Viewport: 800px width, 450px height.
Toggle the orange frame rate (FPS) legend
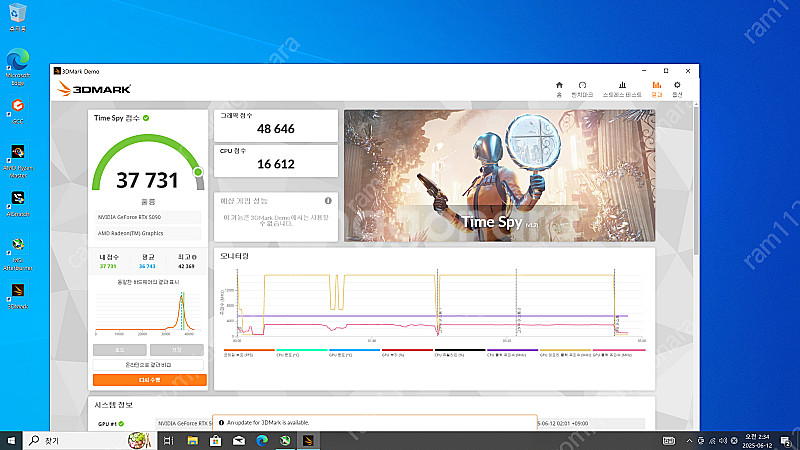click(249, 353)
